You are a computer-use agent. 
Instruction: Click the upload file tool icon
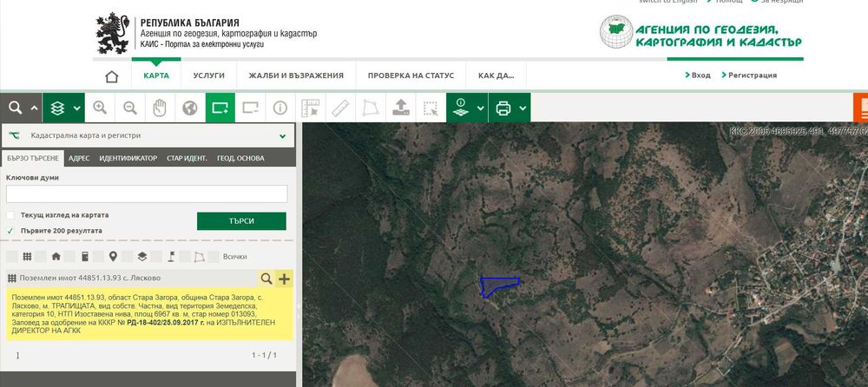pos(401,108)
